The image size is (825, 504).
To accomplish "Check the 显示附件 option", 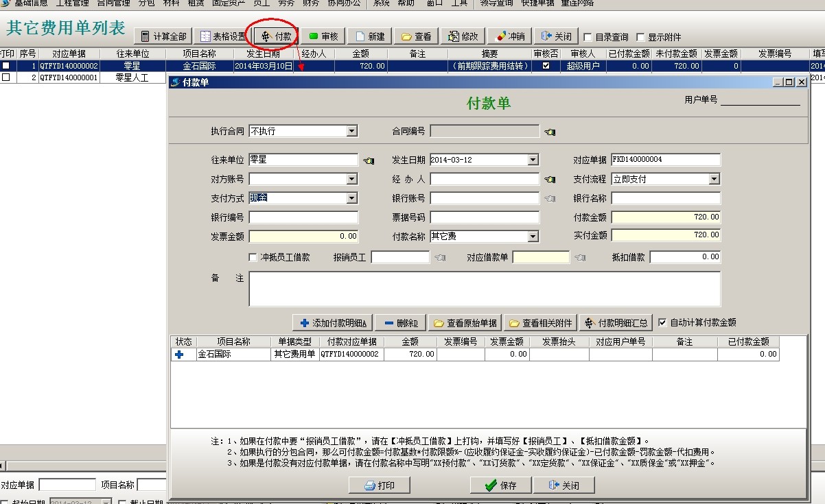I will point(641,38).
